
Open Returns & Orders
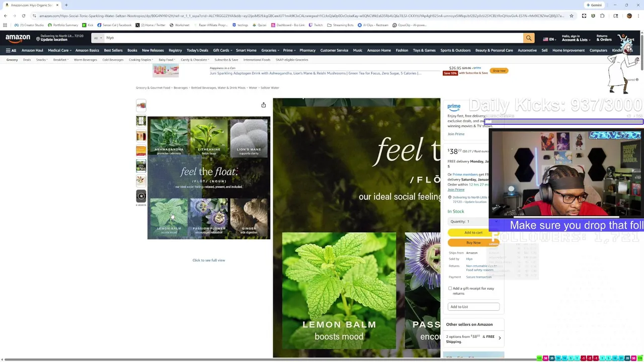pos(604,38)
